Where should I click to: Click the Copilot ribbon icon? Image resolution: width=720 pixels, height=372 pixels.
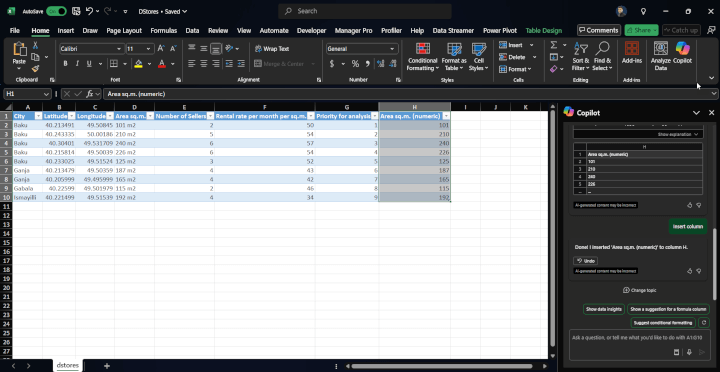pyautogui.click(x=682, y=52)
